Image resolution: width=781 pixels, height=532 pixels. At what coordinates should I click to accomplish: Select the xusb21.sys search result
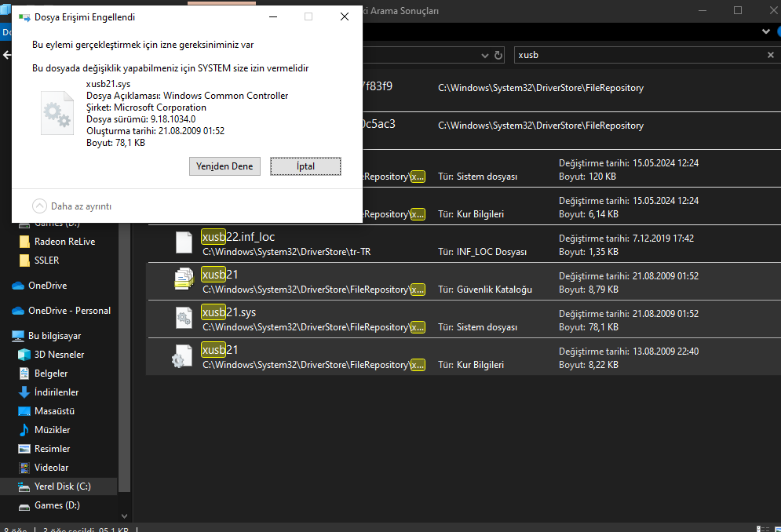pos(463,319)
